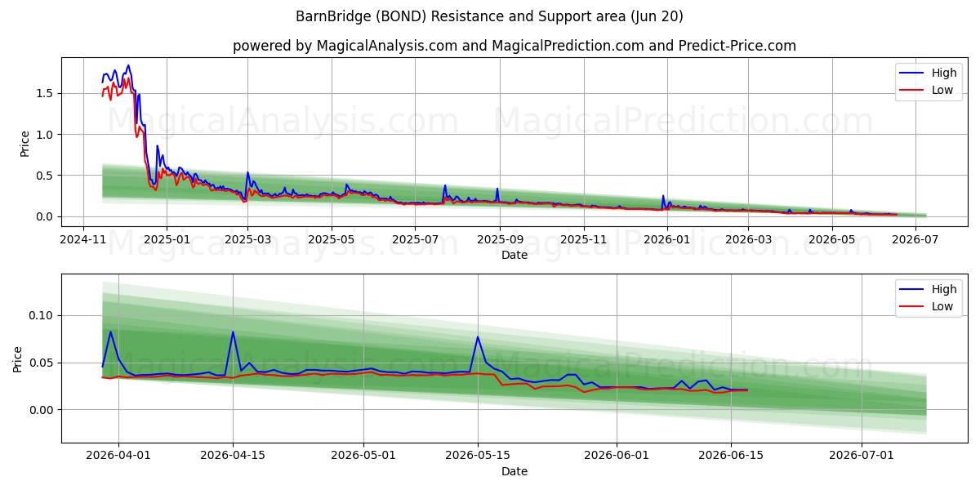Viewport: 980px width, 490px height.
Task: Click the '2026-03' tick label on upper chart
Action: (747, 239)
